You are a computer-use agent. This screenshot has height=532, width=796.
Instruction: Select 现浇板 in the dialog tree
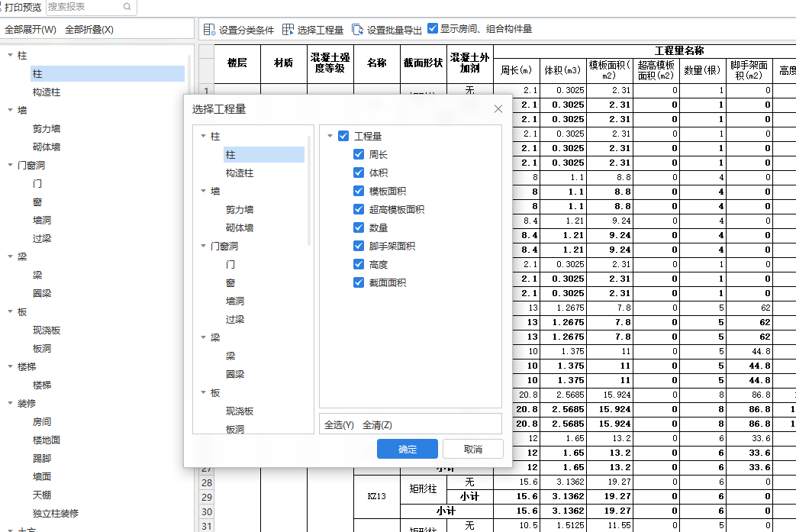click(240, 411)
